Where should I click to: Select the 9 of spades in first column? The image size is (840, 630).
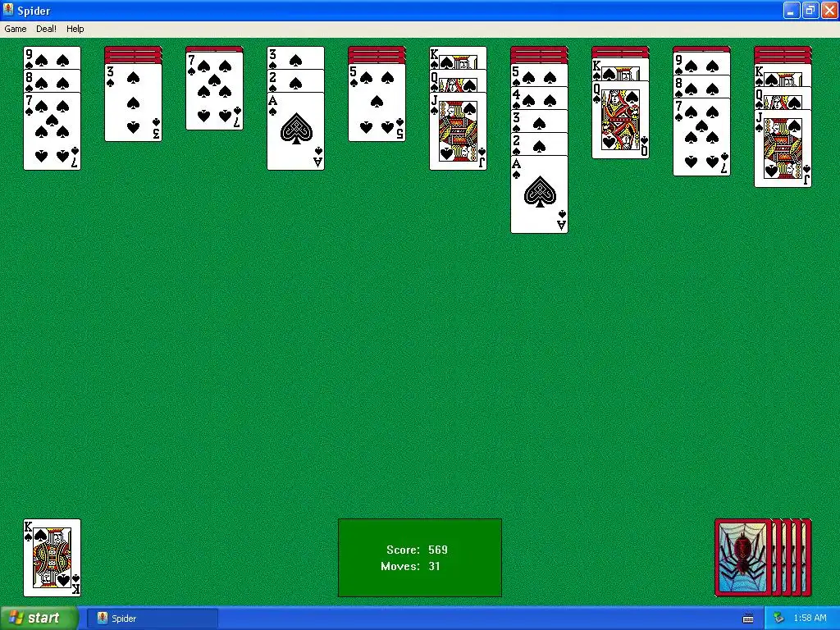52,57
